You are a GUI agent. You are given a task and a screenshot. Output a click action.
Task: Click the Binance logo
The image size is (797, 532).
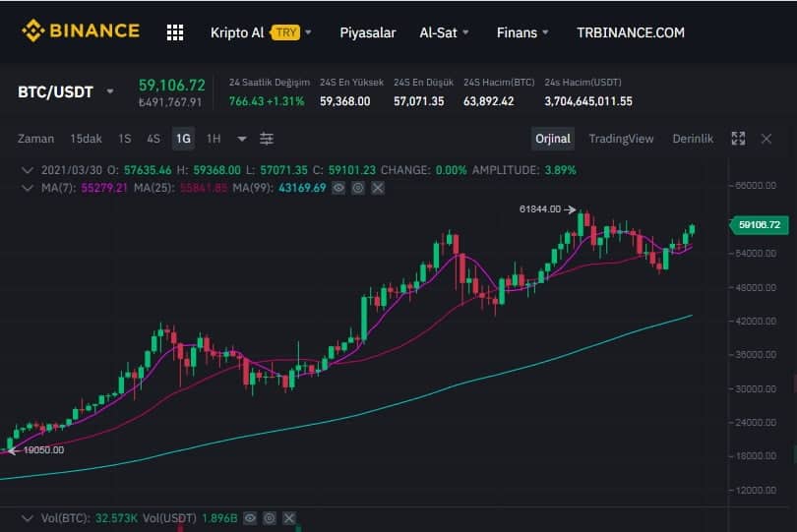click(x=81, y=31)
